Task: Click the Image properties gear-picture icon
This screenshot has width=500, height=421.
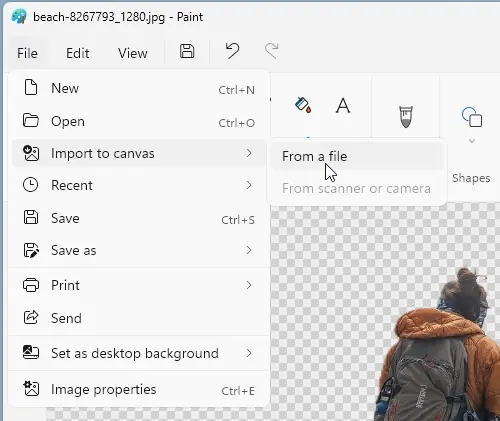Action: tap(31, 388)
